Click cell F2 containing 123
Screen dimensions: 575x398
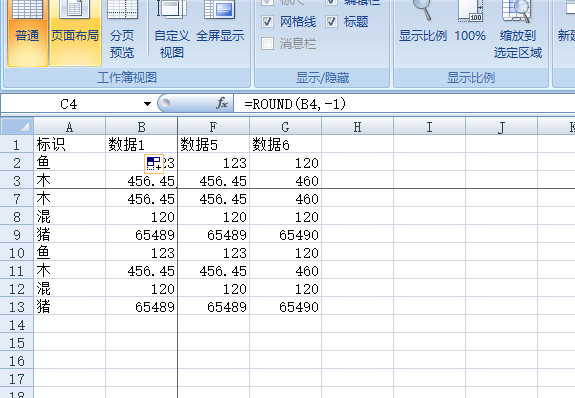click(213, 162)
